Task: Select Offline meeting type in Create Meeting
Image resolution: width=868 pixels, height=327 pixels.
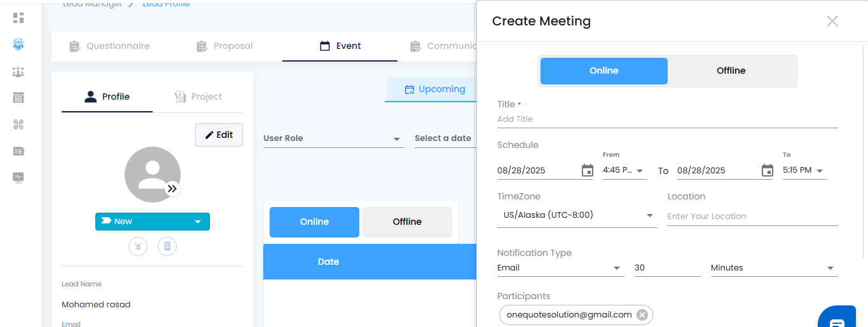Action: click(731, 71)
